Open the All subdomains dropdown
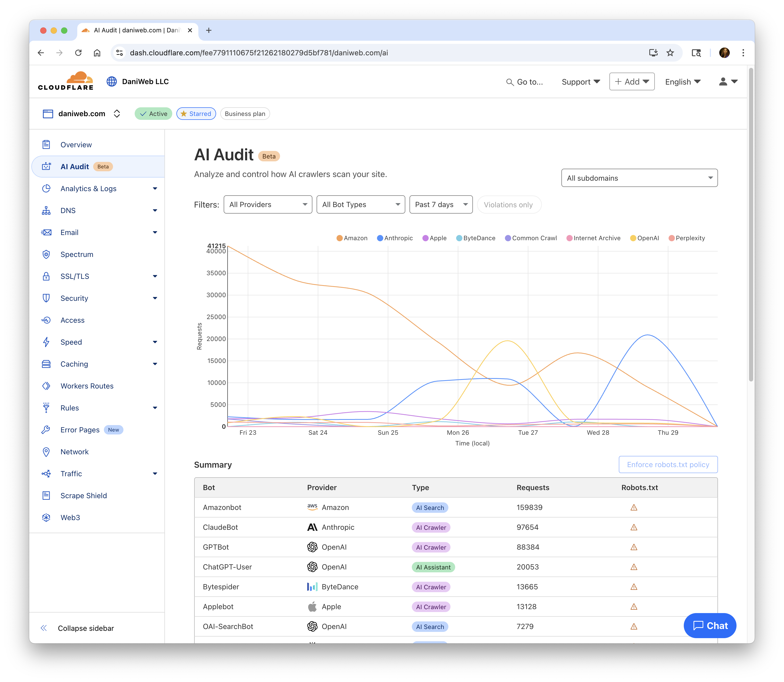The image size is (784, 682). pyautogui.click(x=639, y=178)
